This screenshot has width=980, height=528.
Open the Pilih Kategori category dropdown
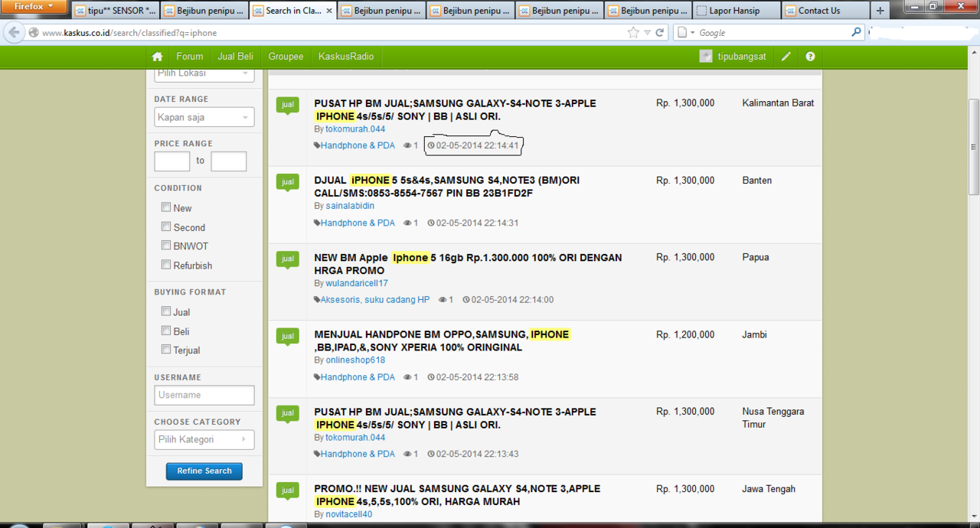click(x=204, y=440)
